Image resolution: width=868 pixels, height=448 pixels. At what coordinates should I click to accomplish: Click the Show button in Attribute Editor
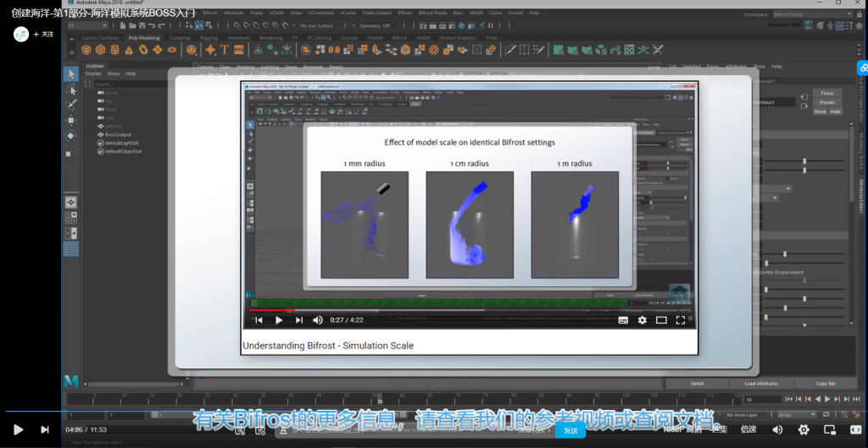[x=820, y=111]
